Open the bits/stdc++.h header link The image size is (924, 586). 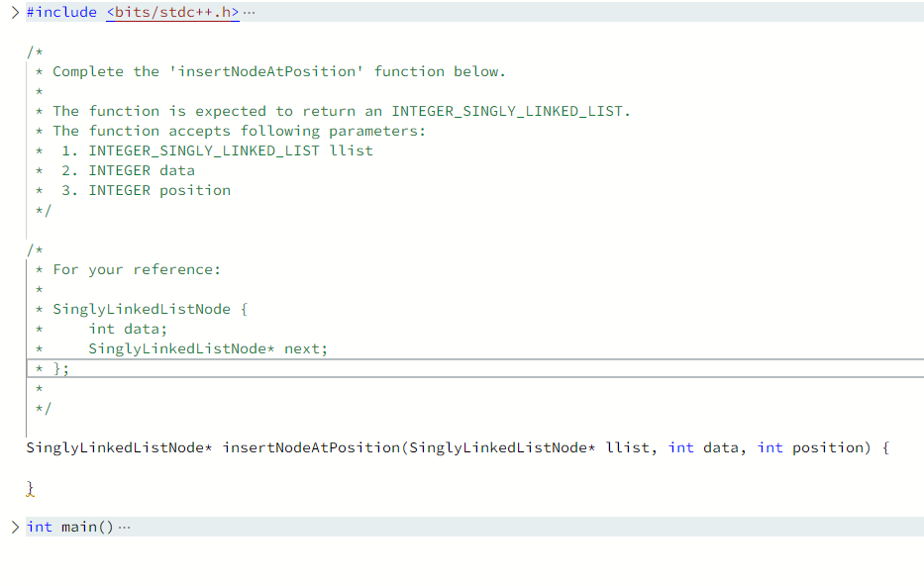(170, 11)
